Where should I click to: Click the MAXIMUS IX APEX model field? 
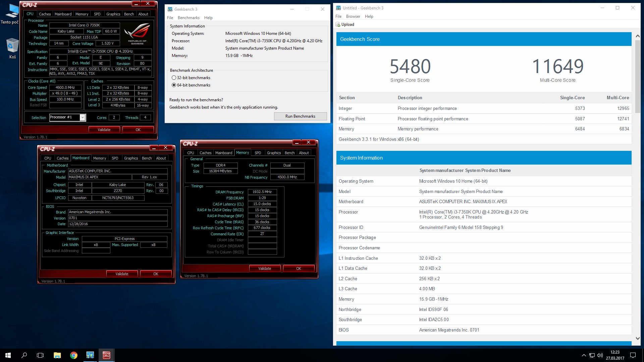100,177
